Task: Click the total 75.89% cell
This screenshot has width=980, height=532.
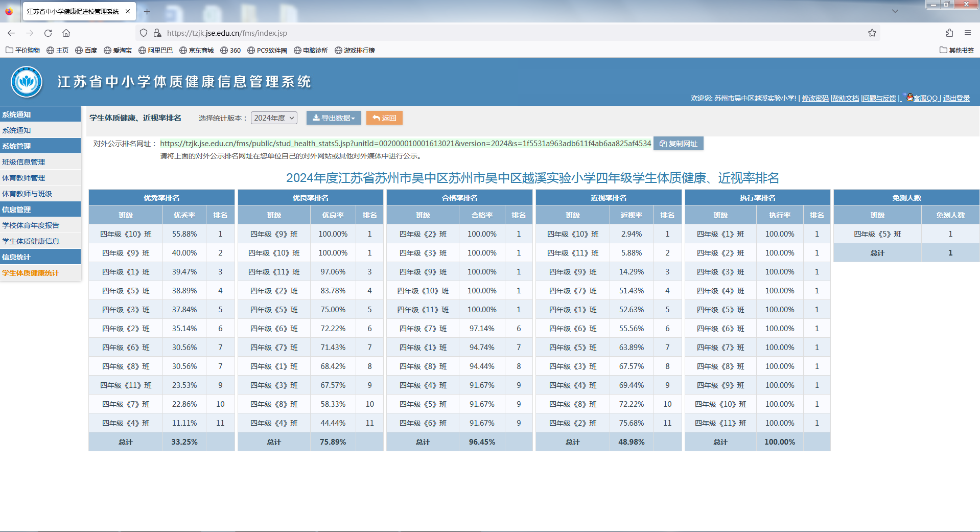Action: tap(333, 442)
